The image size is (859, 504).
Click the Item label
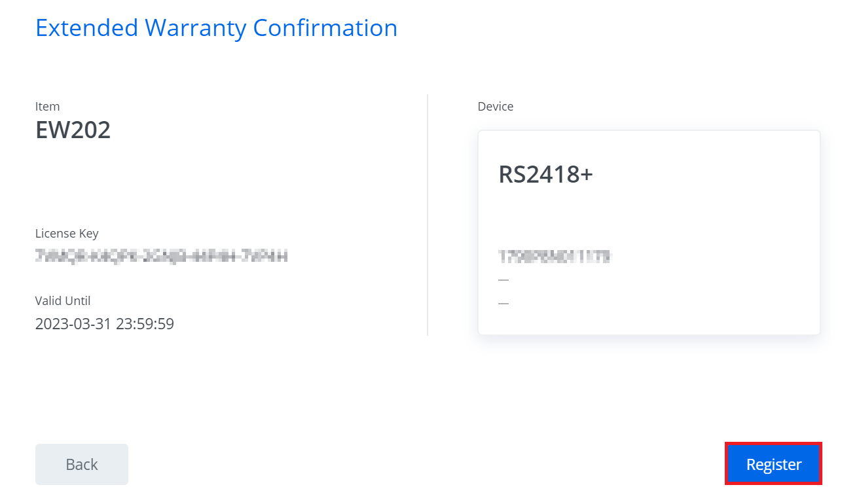coord(47,106)
